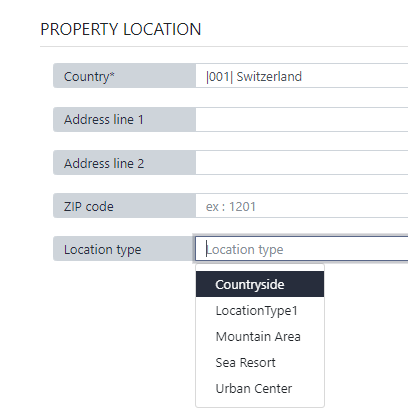This screenshot has height=418, width=408.
Task: Pick Mountain Area in the dropdown list
Action: point(260,336)
